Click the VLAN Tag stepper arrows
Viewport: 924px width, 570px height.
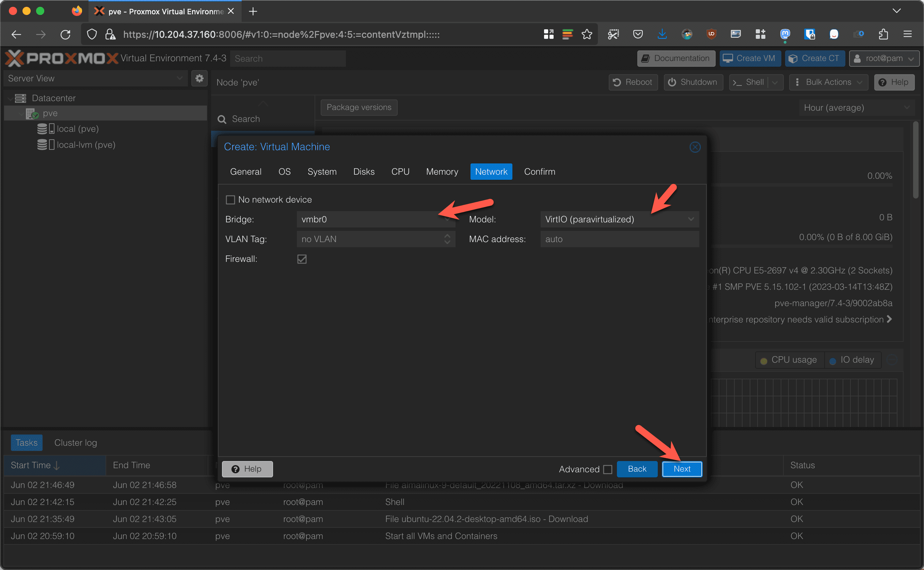coord(447,239)
